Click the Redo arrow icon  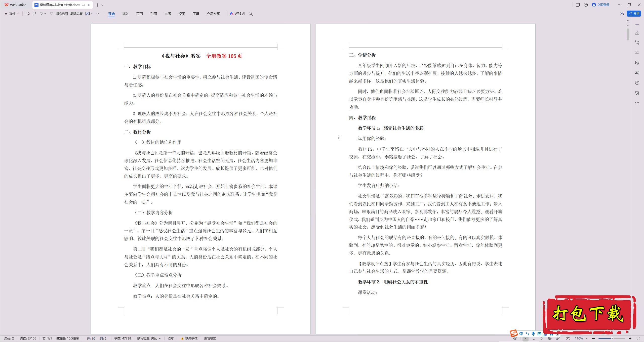pyautogui.click(x=51, y=14)
